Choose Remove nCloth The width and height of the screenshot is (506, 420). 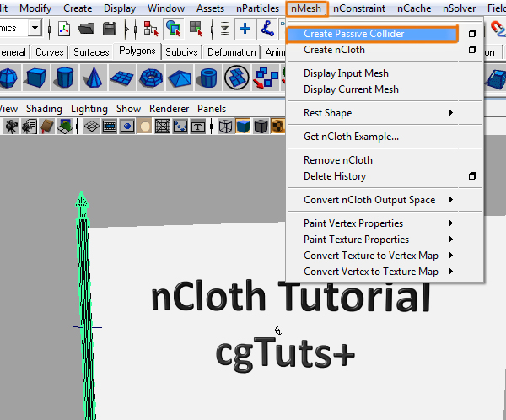pos(338,160)
